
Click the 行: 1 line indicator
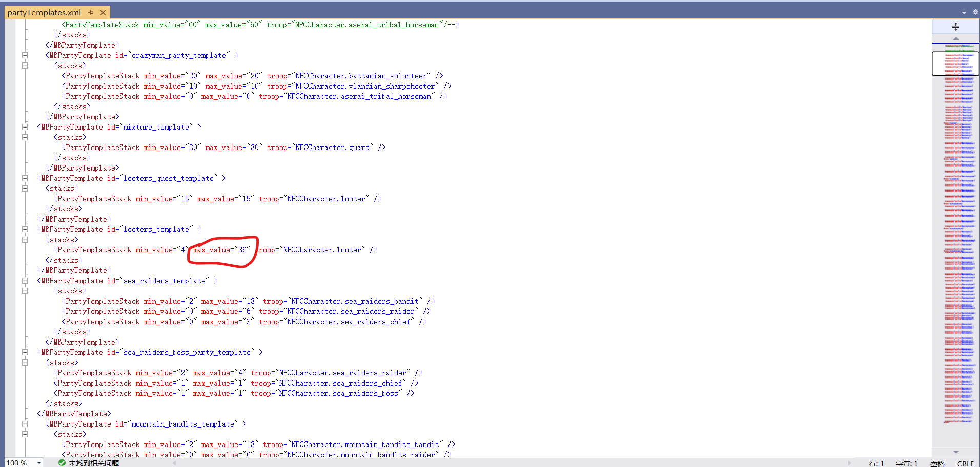pos(876,463)
